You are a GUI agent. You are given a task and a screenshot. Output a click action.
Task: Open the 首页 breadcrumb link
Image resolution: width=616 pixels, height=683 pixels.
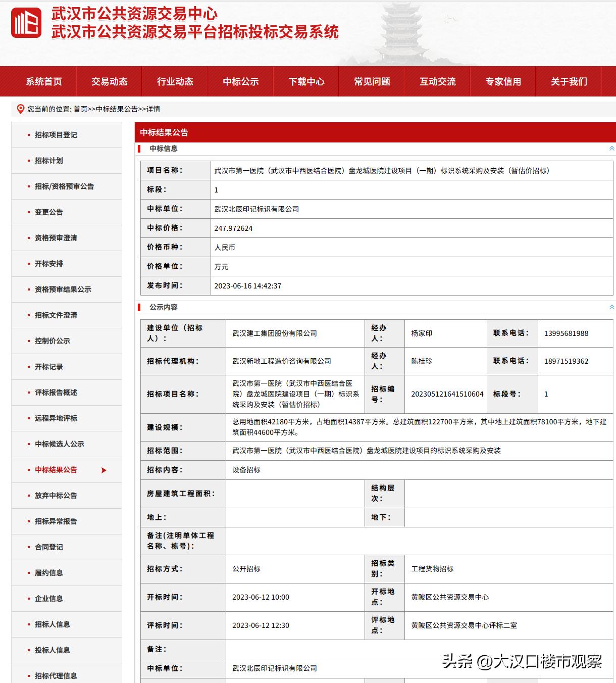pyautogui.click(x=79, y=109)
